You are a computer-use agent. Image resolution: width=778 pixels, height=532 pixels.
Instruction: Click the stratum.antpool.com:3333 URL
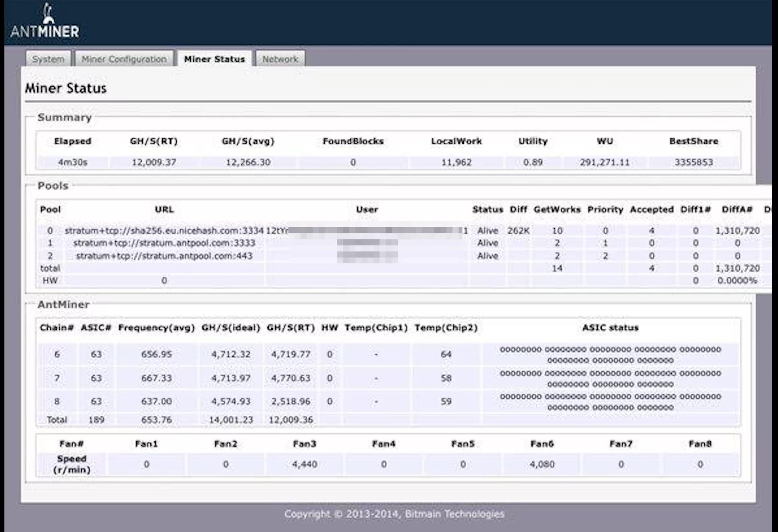(164, 243)
